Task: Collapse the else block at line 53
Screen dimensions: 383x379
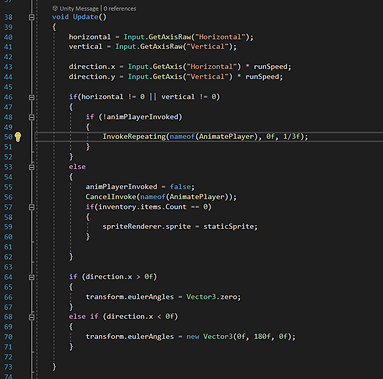Action: tap(31, 167)
